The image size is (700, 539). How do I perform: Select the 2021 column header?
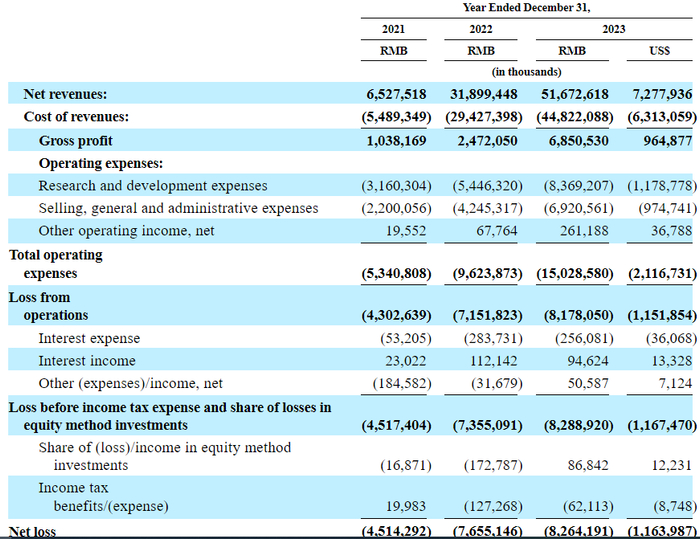coord(393,29)
